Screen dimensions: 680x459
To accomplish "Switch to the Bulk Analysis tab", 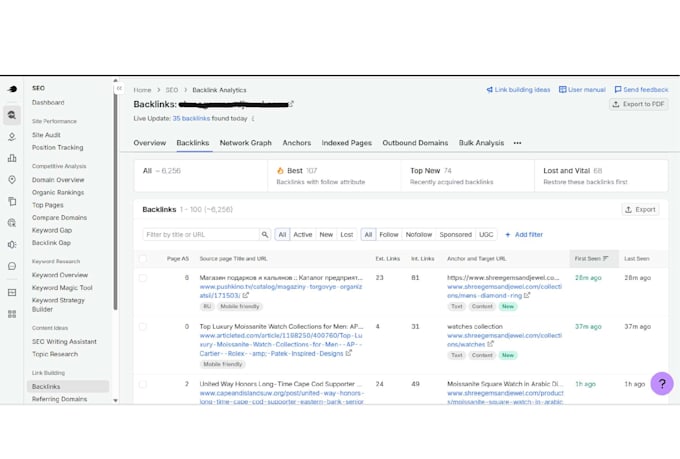I will [481, 143].
